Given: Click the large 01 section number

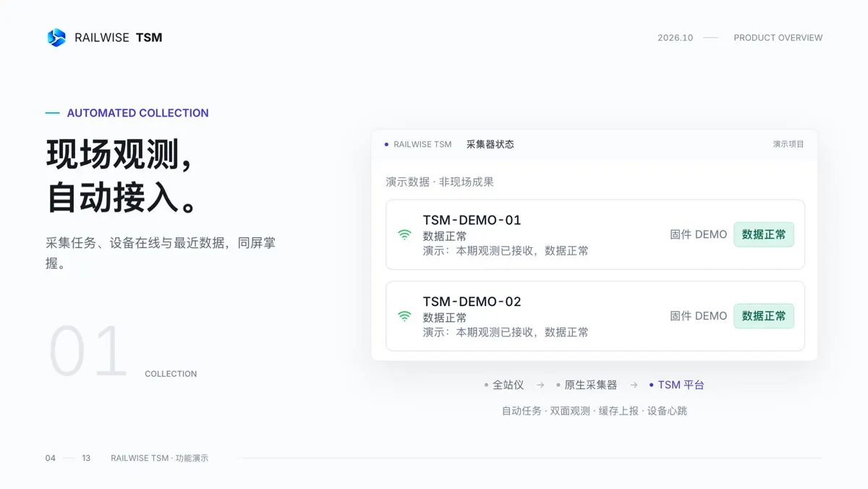Looking at the screenshot, I should point(88,352).
